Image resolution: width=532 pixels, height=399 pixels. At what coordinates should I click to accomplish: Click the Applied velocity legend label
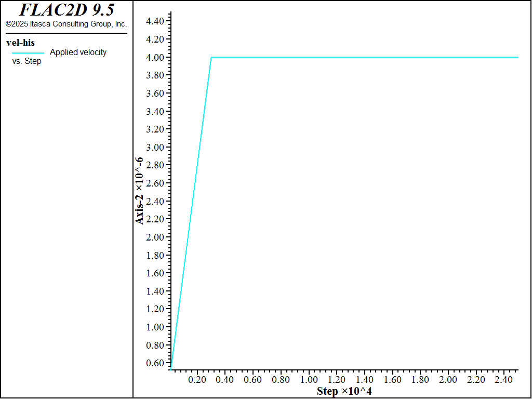pos(78,52)
